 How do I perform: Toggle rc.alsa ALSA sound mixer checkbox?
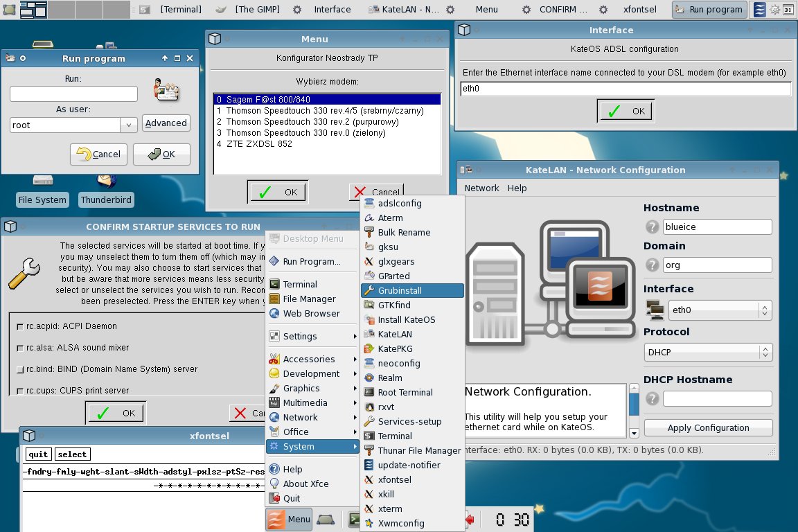[x=20, y=348]
